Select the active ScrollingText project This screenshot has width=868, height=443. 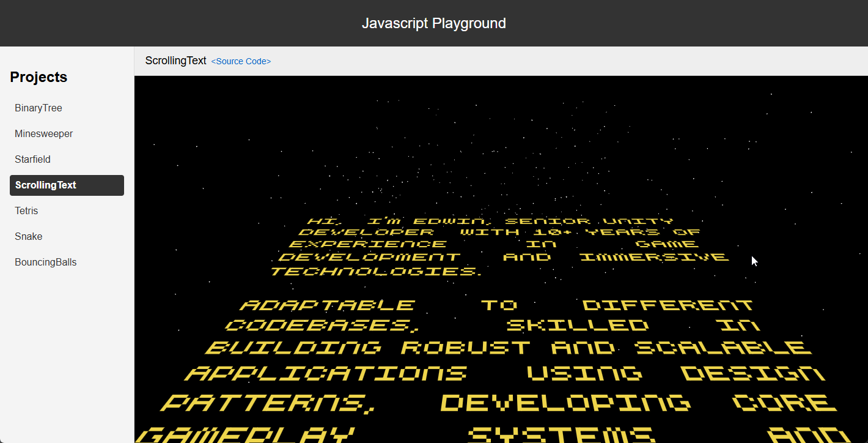click(x=67, y=185)
